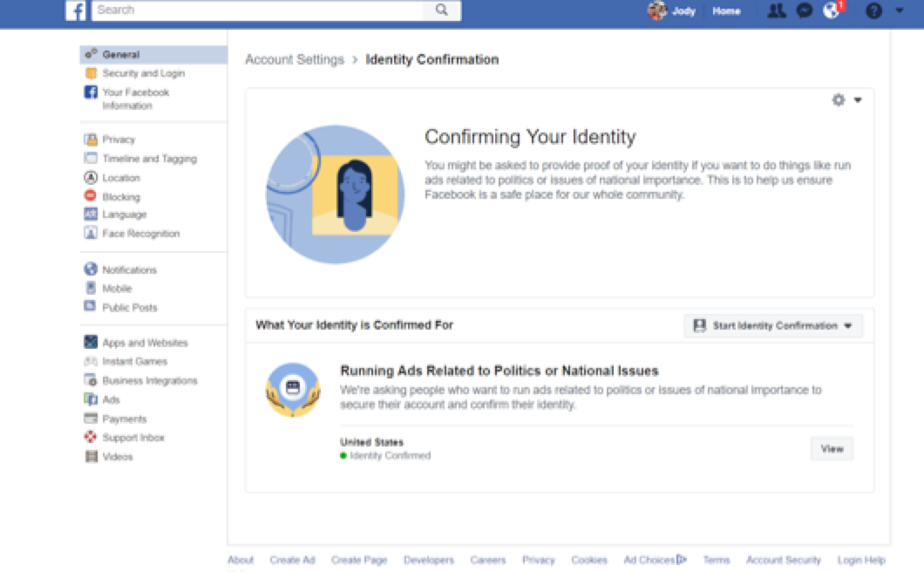Click the Privacy footer link
The image size is (924, 572).
tap(539, 560)
